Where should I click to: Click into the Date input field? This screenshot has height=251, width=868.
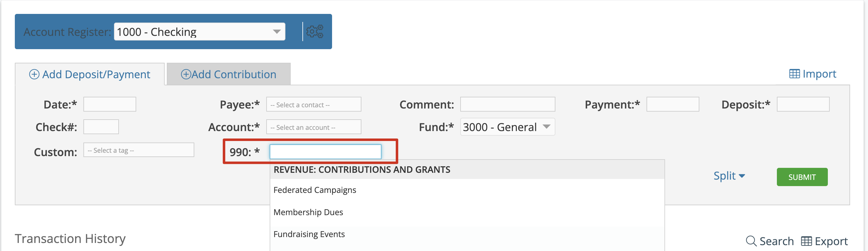pyautogui.click(x=110, y=104)
